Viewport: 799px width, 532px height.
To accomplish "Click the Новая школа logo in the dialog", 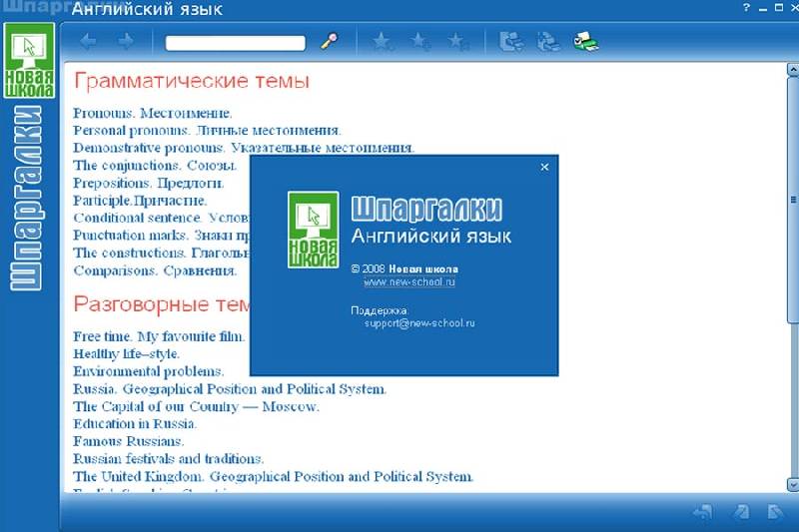I will coord(313,230).
